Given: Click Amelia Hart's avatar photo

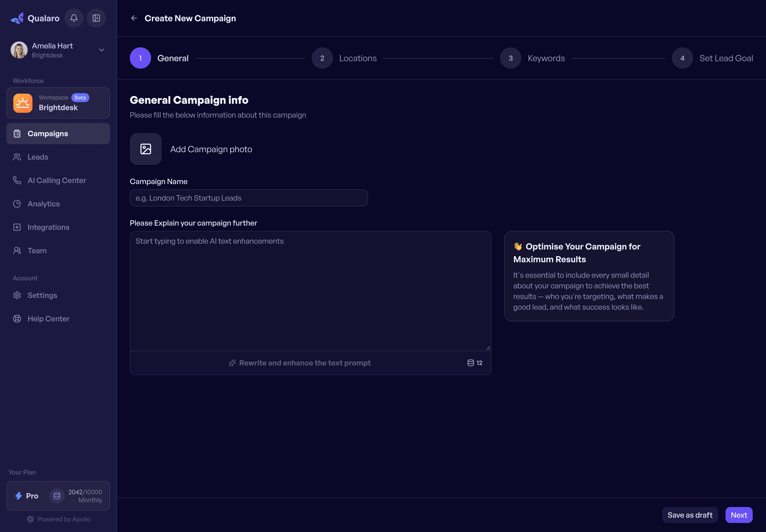Looking at the screenshot, I should click(19, 50).
